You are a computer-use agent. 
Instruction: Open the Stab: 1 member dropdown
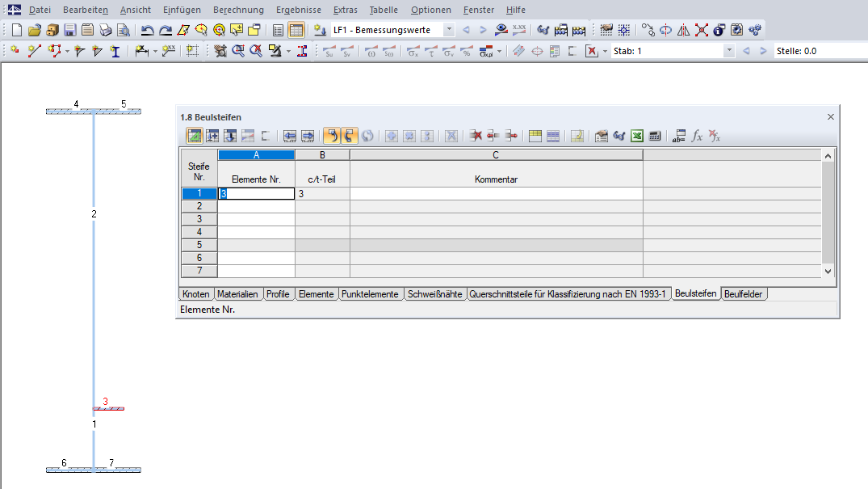(729, 51)
